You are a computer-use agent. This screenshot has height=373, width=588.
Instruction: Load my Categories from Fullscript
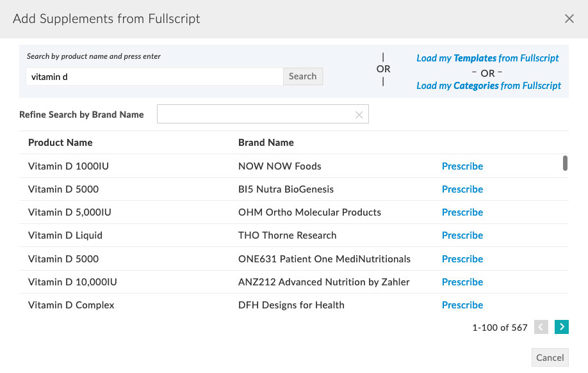488,85
